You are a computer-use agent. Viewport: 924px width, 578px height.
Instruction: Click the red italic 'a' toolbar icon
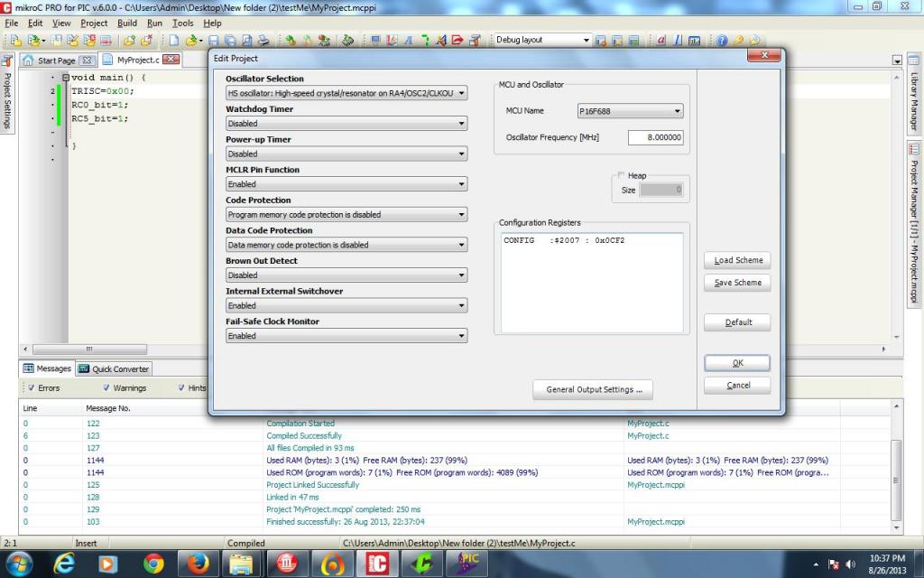(661, 40)
